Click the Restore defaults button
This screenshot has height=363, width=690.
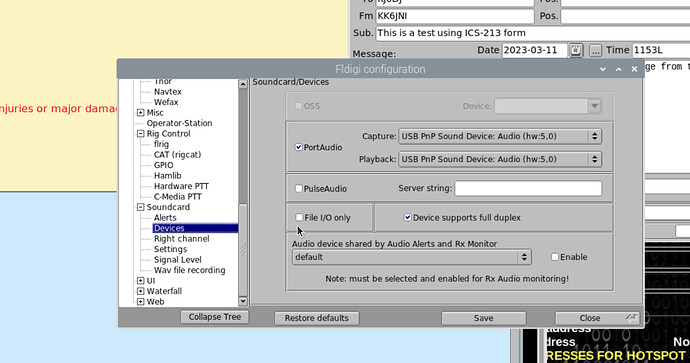[316, 318]
